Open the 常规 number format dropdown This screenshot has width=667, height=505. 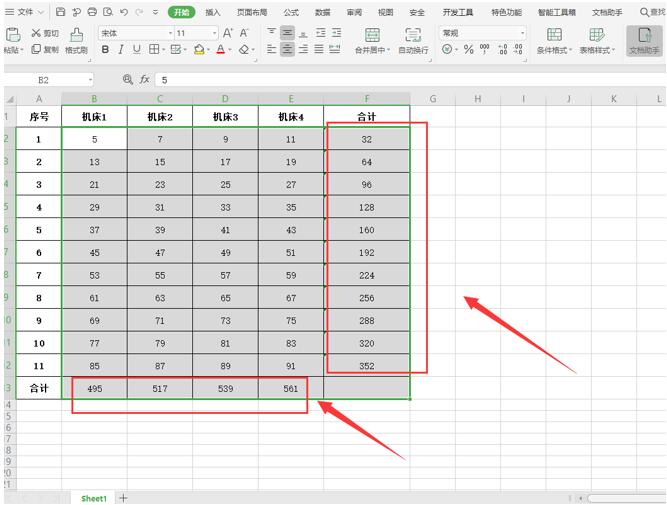(x=522, y=33)
